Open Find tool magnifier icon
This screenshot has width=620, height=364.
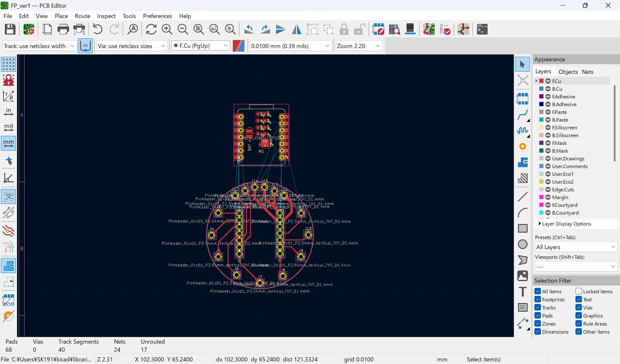(132, 29)
